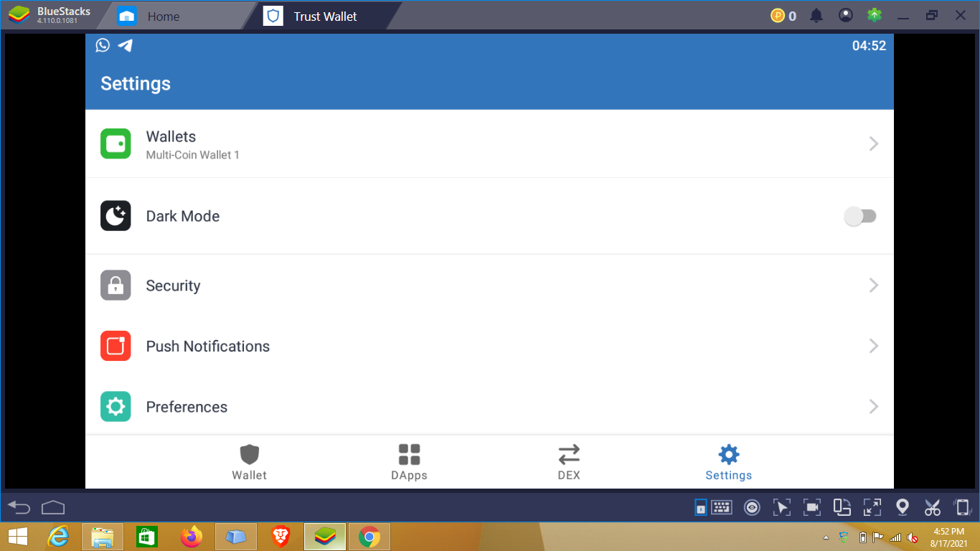This screenshot has height=551, width=980.
Task: Open Internet Explorer from the taskbar
Action: [58, 537]
